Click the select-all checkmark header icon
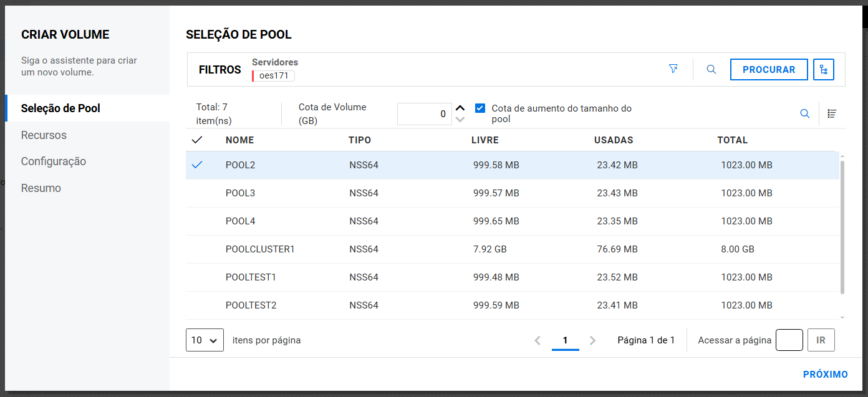Screen dimensions: 868x397 [x=197, y=140]
